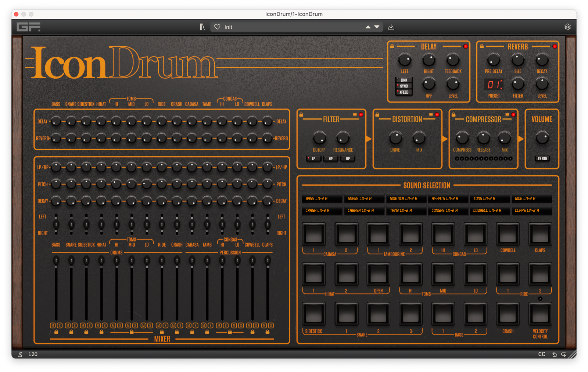Lock the DELAY panel with its padlock icon
This screenshot has height=372, width=588.
coord(392,46)
